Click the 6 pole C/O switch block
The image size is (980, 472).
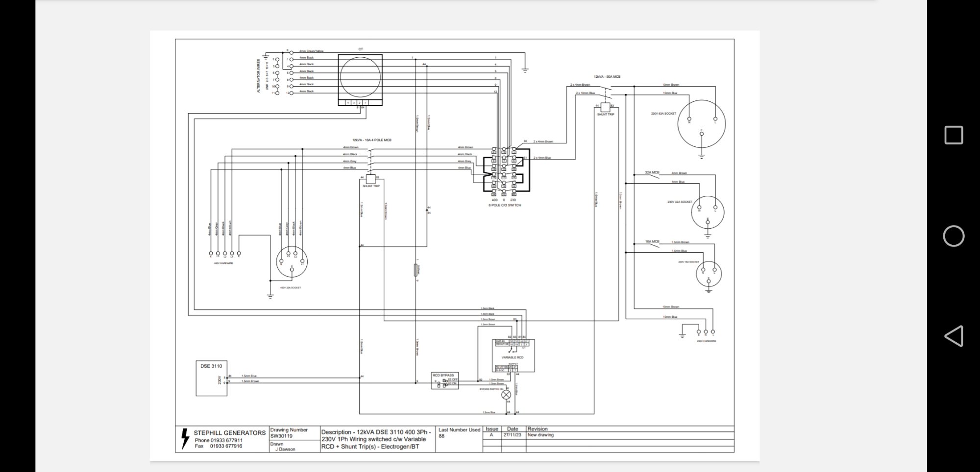click(504, 174)
